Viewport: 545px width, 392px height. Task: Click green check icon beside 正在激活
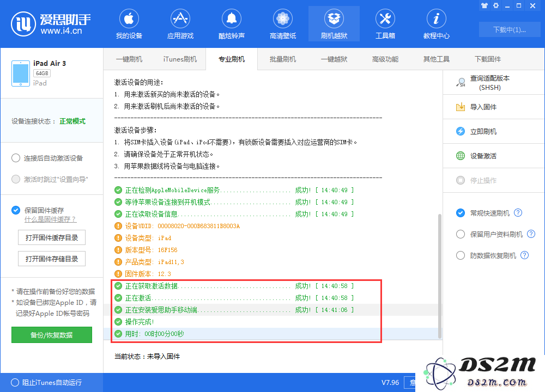118,298
